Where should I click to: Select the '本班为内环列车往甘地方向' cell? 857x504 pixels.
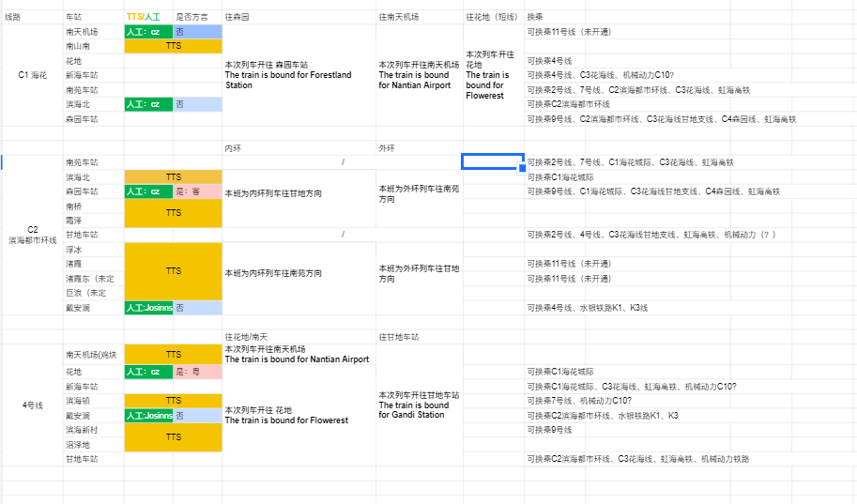(298, 192)
